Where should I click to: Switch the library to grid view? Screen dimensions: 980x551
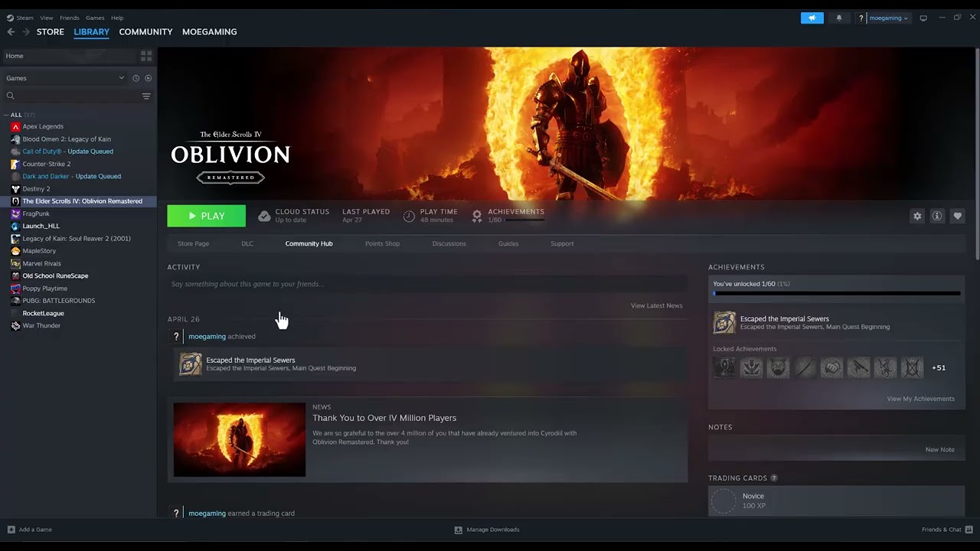[146, 56]
